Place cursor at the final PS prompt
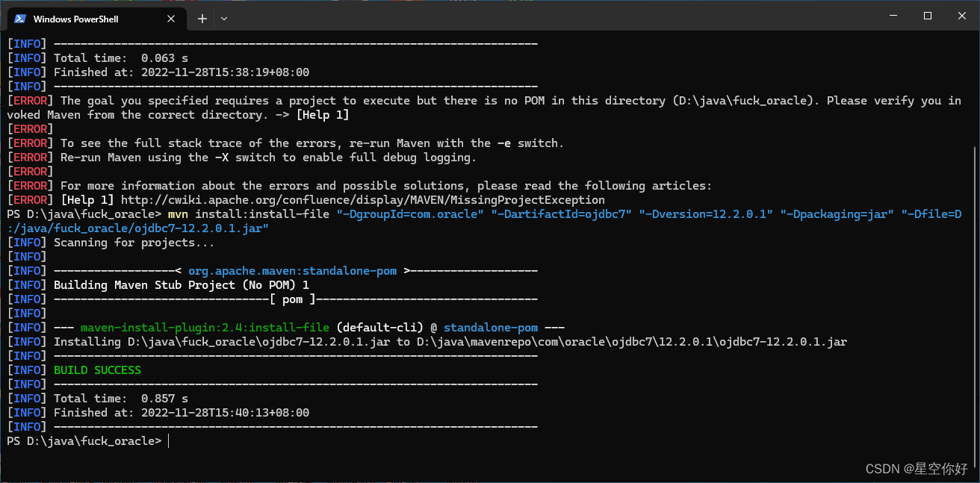 pos(170,441)
